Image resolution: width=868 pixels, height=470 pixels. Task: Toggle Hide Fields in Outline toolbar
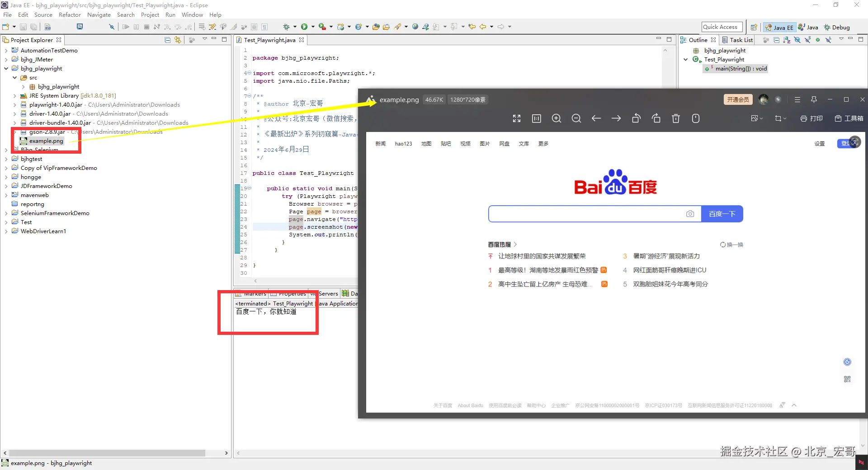click(797, 40)
